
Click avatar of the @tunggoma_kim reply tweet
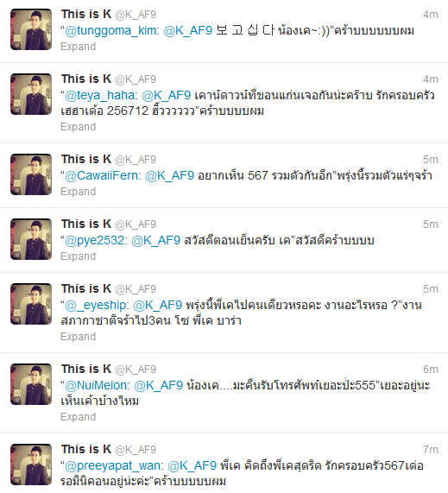tap(31, 29)
